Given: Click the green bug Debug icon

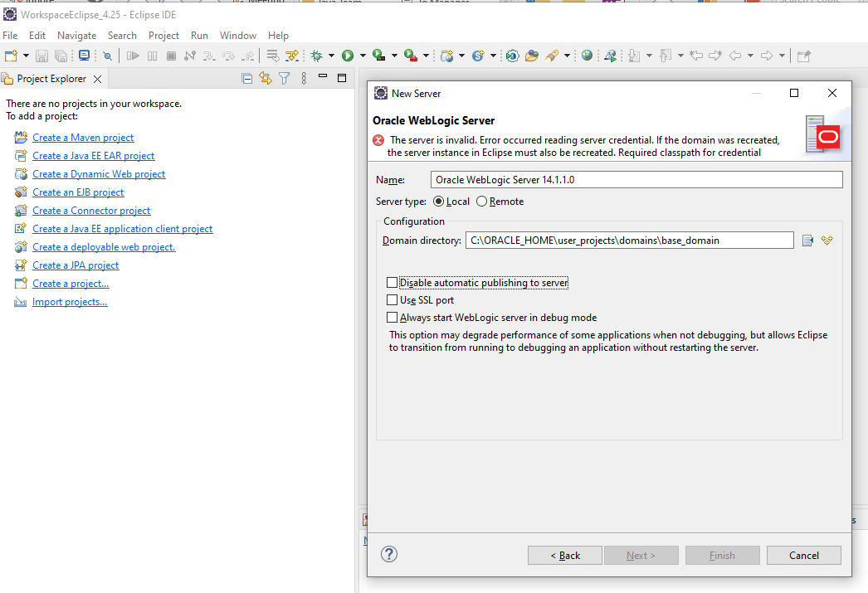Looking at the screenshot, I should [317, 56].
